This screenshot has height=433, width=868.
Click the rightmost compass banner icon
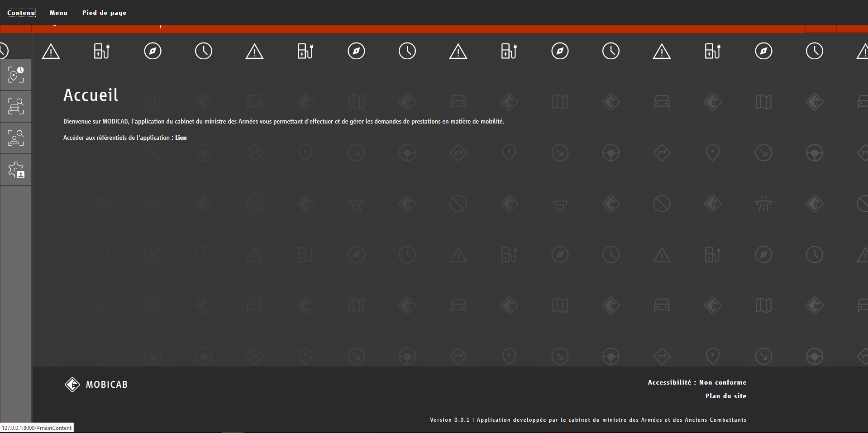point(763,51)
